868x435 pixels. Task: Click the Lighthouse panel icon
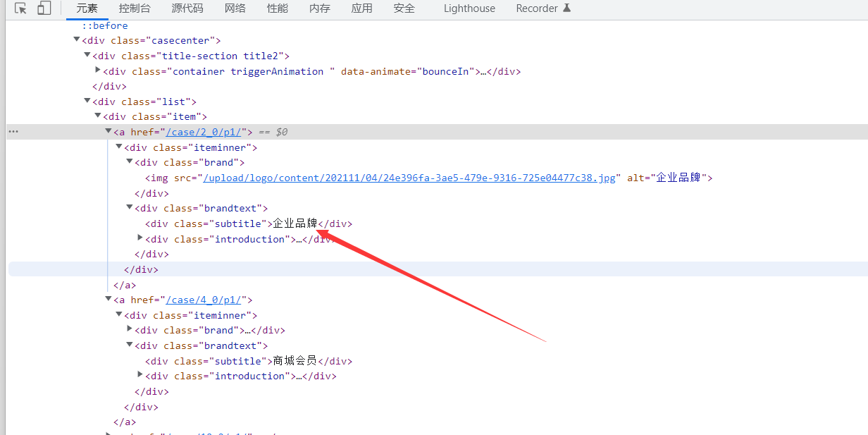click(469, 8)
